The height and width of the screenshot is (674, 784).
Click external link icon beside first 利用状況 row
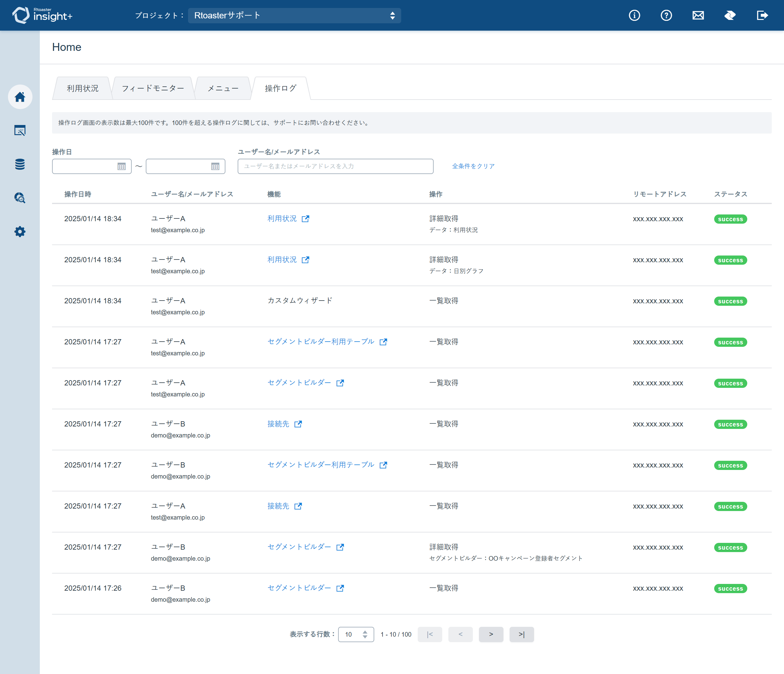pos(305,219)
